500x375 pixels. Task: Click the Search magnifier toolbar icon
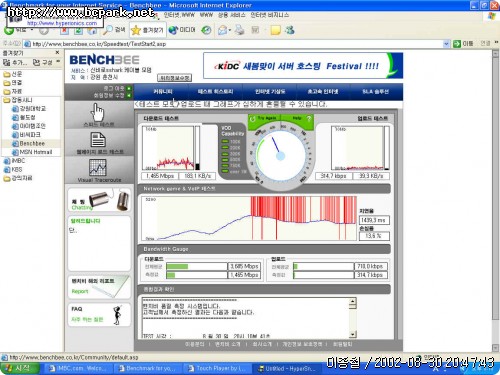tap(113, 30)
